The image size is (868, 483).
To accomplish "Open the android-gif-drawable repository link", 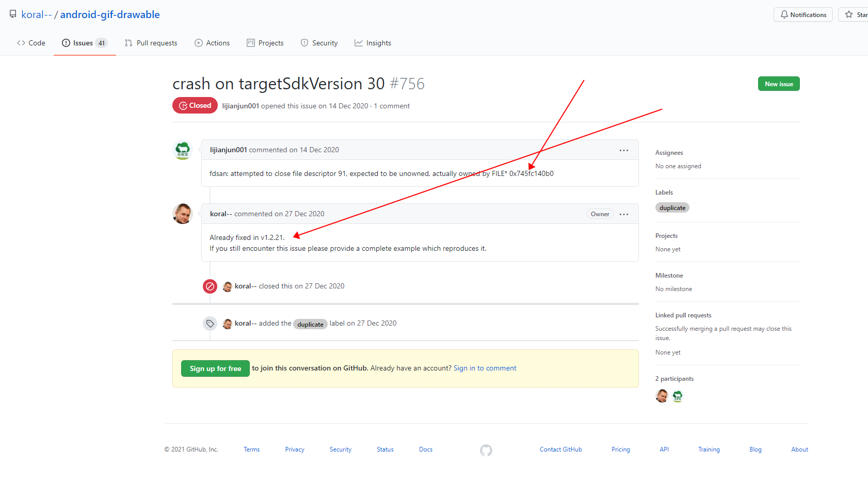I will pyautogui.click(x=110, y=14).
